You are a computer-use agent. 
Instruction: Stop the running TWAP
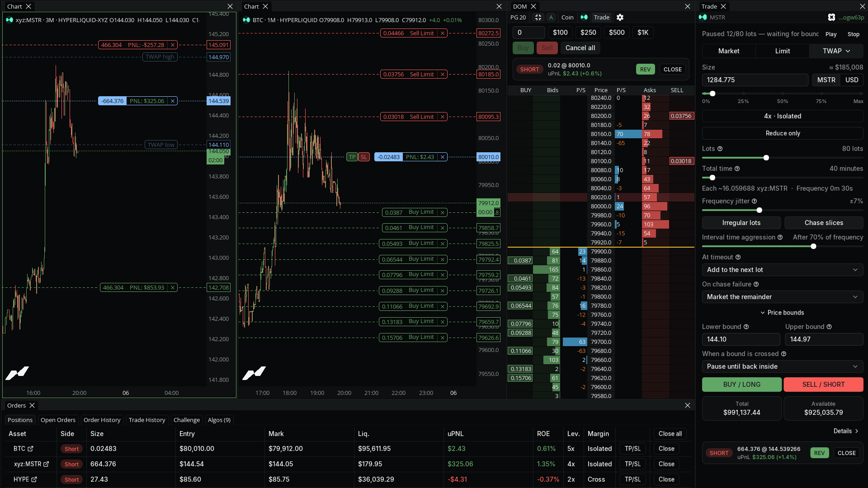(x=854, y=34)
